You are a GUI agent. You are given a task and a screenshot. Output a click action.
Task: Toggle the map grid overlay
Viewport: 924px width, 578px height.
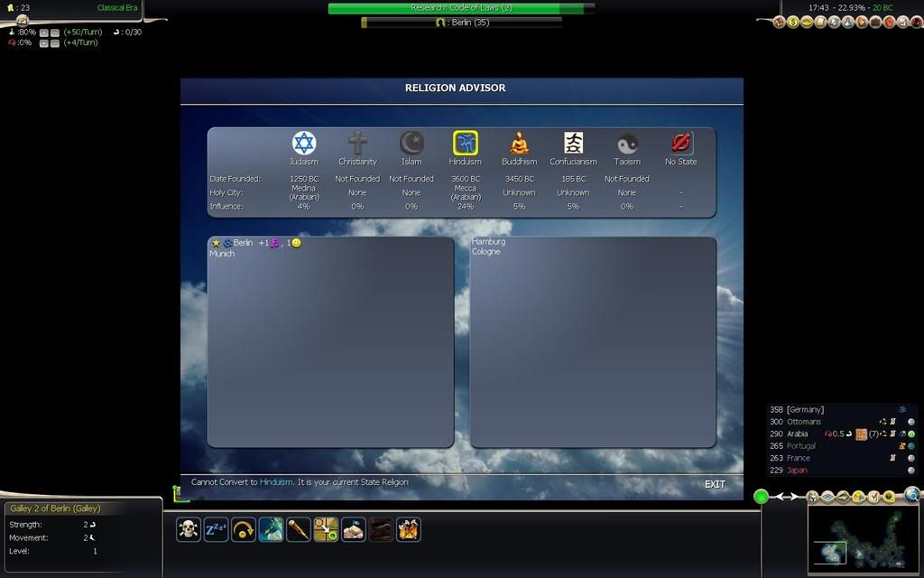[827, 498]
